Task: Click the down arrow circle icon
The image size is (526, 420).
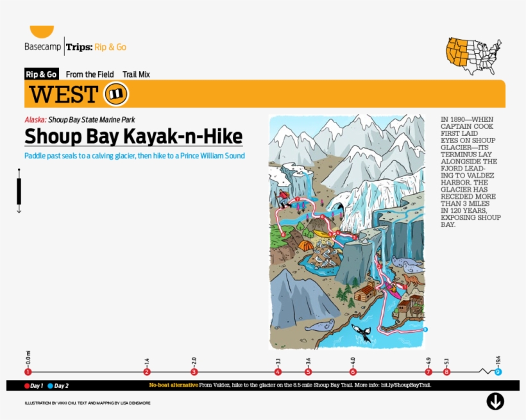Action: tap(495, 401)
